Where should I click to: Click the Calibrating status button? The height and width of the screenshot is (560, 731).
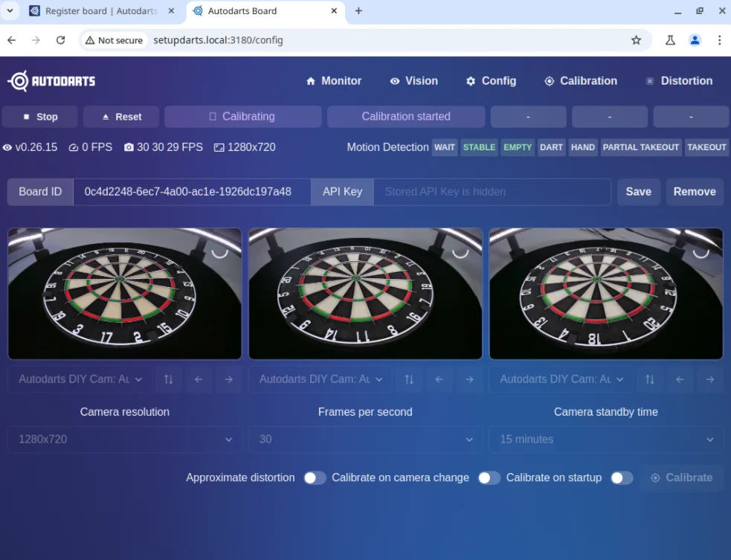click(x=243, y=117)
